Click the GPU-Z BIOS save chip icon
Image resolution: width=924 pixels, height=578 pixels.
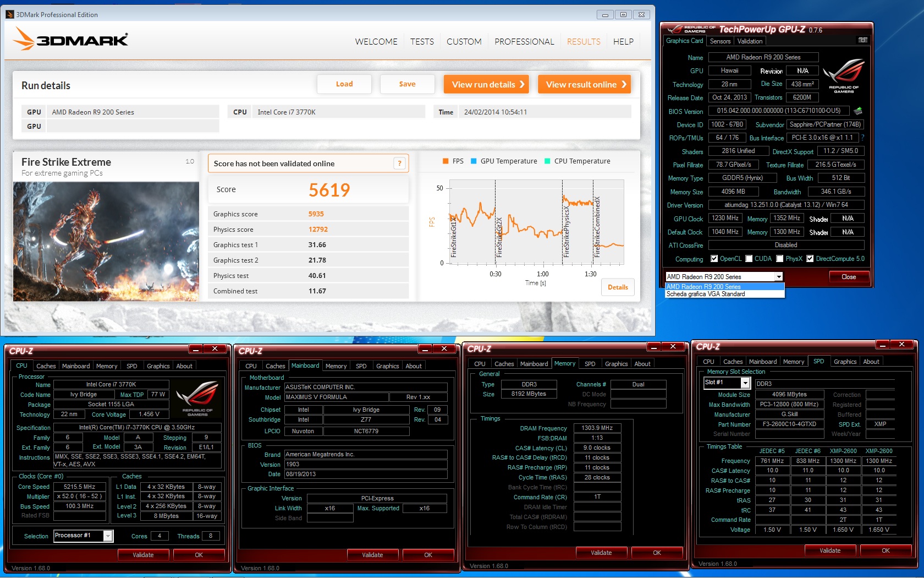coord(857,111)
